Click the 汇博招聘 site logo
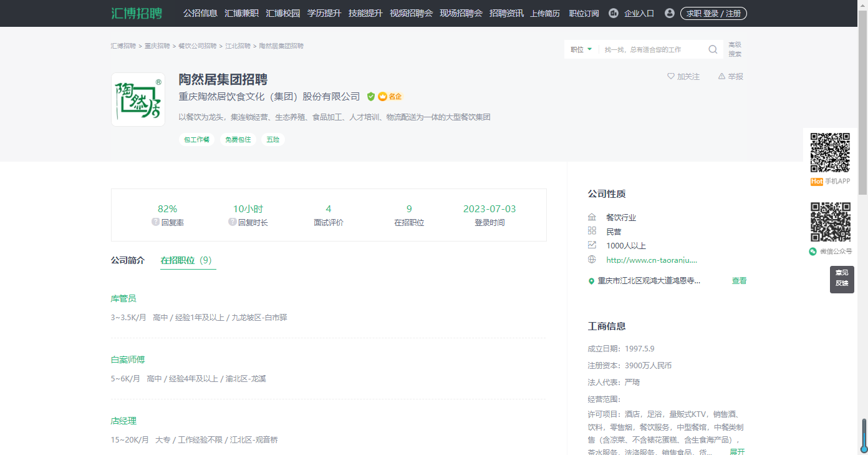 137,13
